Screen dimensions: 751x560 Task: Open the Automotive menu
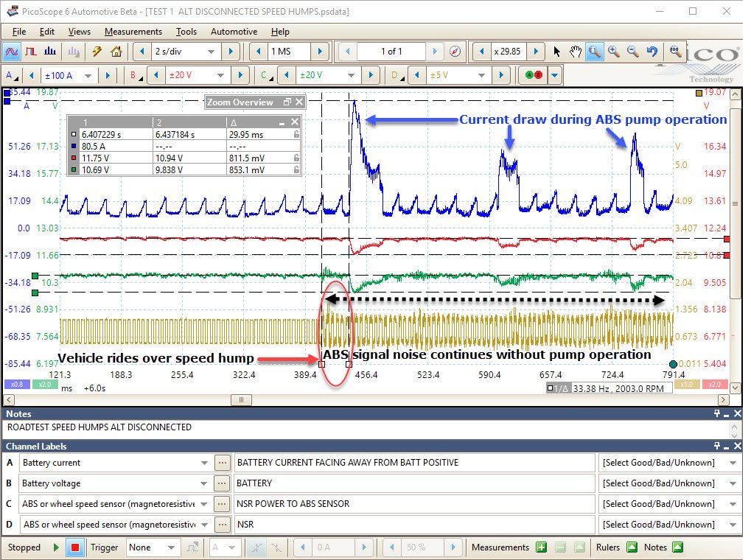click(x=234, y=32)
